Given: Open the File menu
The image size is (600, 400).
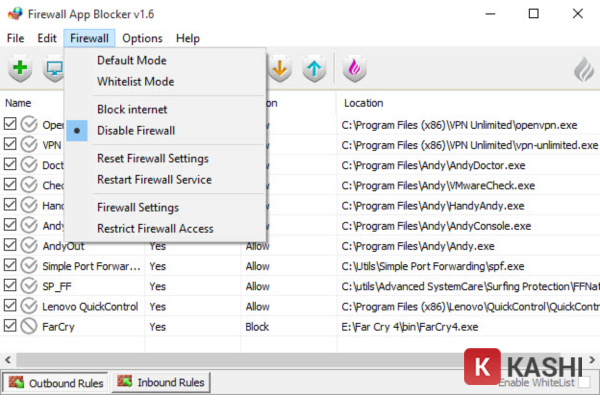Looking at the screenshot, I should tap(15, 38).
